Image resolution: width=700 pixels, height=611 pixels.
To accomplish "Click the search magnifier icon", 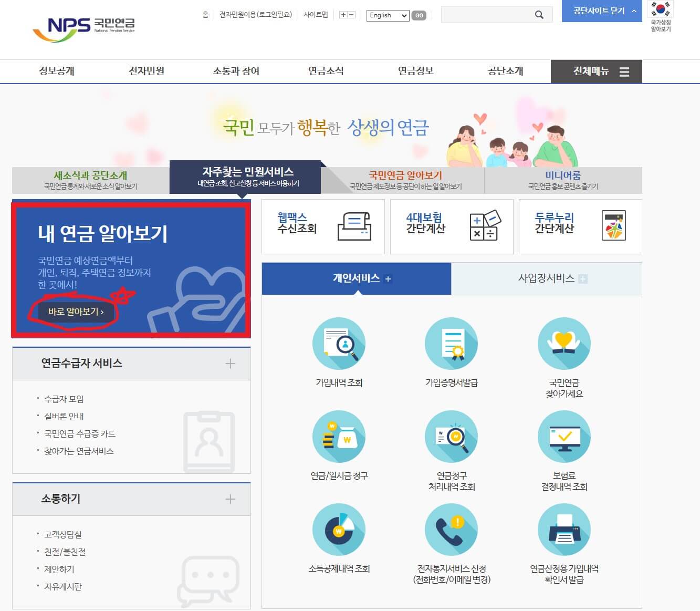I will click(539, 15).
